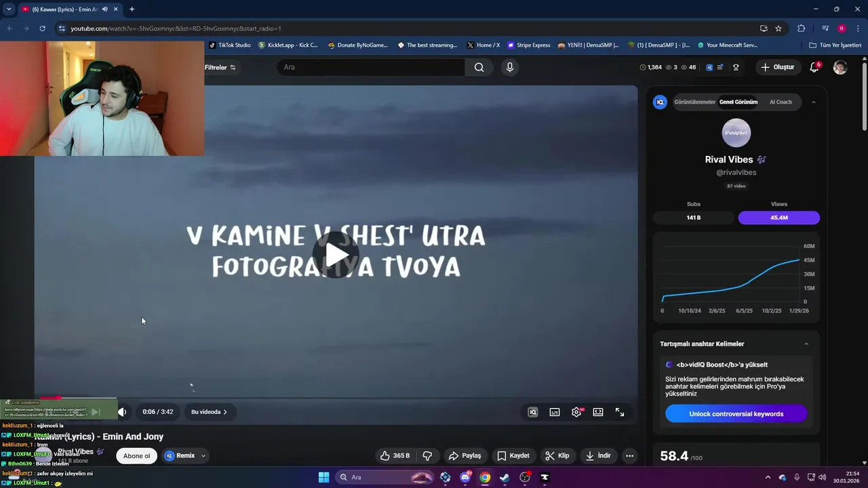This screenshot has width=868, height=488.
Task: Save the video with Kaydet
Action: tap(513, 455)
